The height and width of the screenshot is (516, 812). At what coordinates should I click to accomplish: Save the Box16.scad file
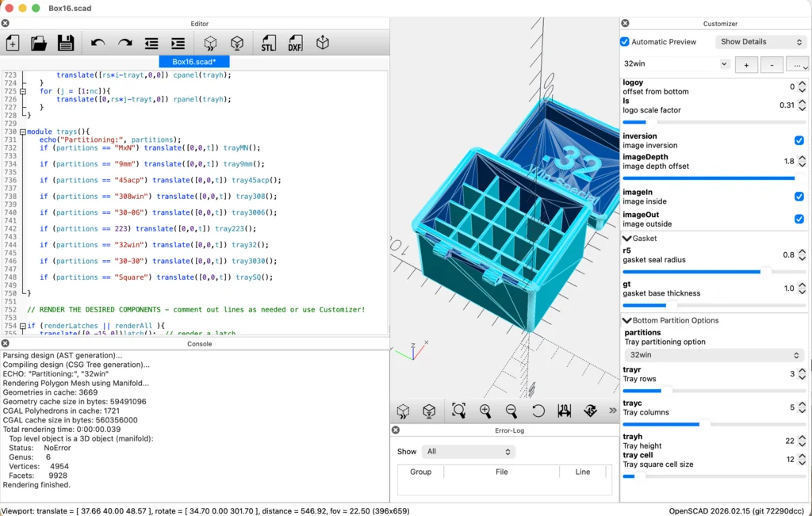tap(67, 43)
